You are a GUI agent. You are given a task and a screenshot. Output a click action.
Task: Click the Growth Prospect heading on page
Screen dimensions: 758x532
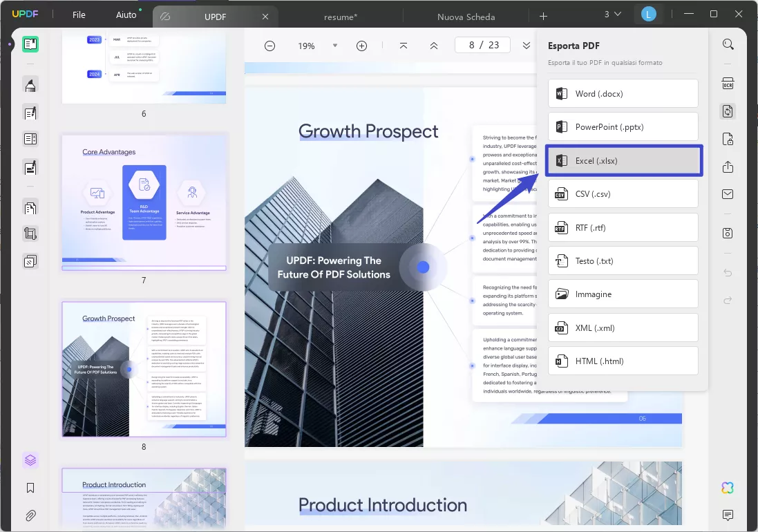pos(368,131)
